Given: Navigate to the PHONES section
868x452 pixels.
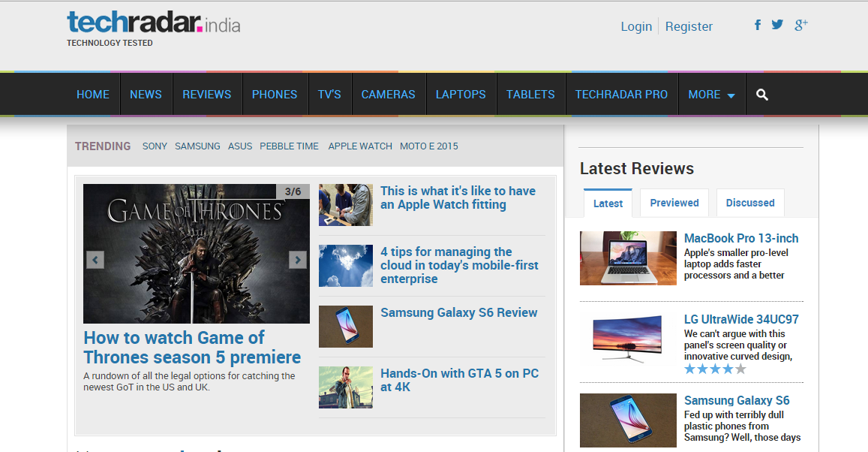Looking at the screenshot, I should pyautogui.click(x=275, y=94).
